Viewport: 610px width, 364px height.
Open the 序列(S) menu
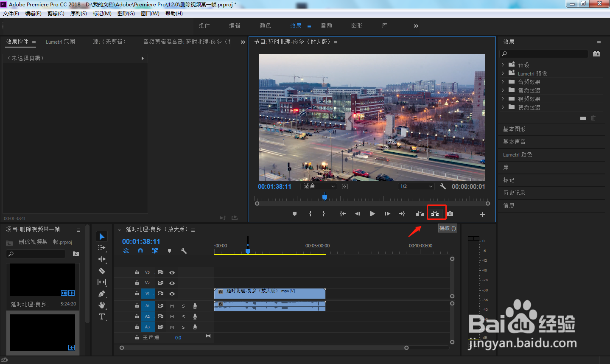tap(78, 14)
